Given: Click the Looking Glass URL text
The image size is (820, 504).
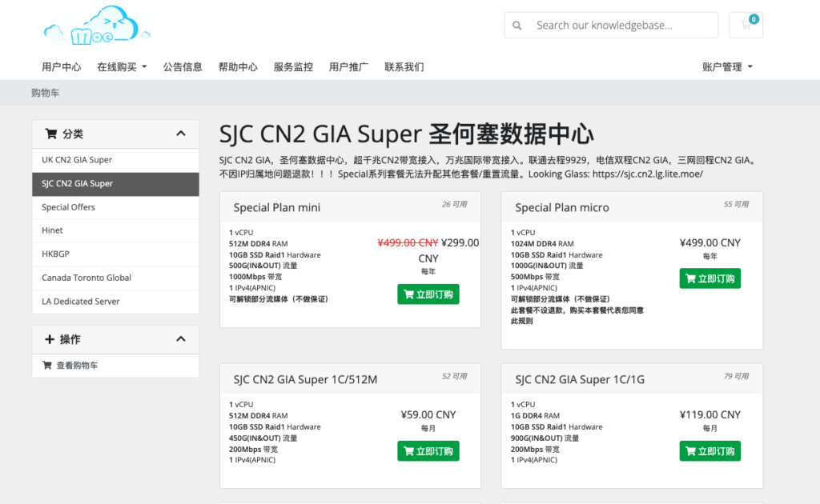Looking at the screenshot, I should pos(647,174).
